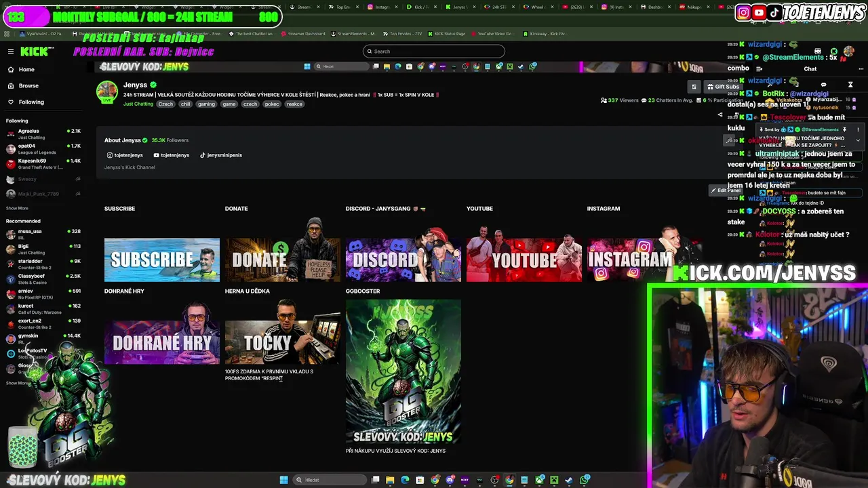Open musa_usa recommended channel
This screenshot has width=868, height=488.
point(42,234)
